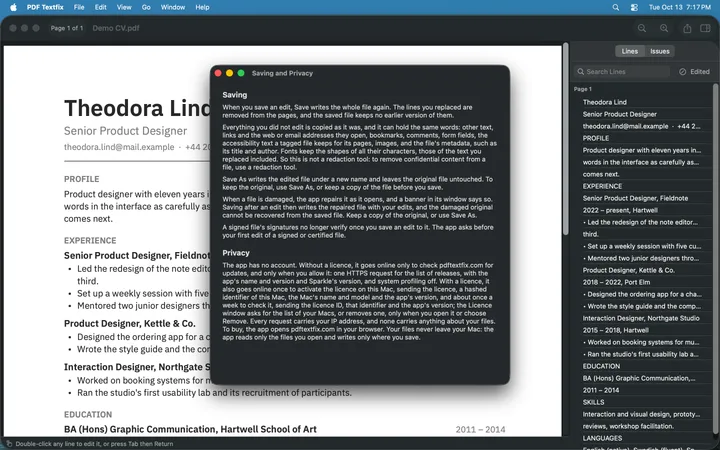Select the LANGUAGES row in the Lines list
The height and width of the screenshot is (450, 720).
(643, 438)
